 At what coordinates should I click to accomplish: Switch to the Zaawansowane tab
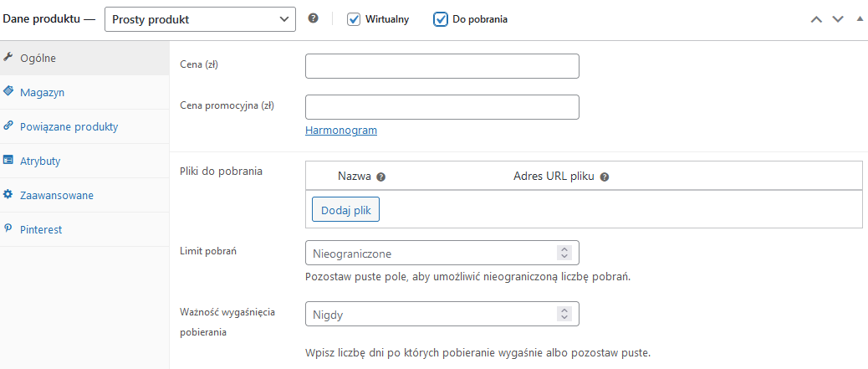coord(84,196)
